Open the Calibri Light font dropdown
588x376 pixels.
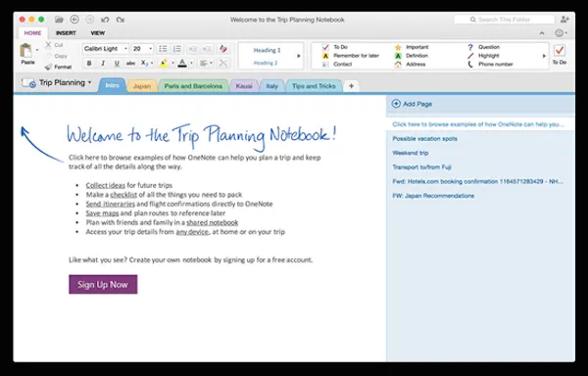106,49
